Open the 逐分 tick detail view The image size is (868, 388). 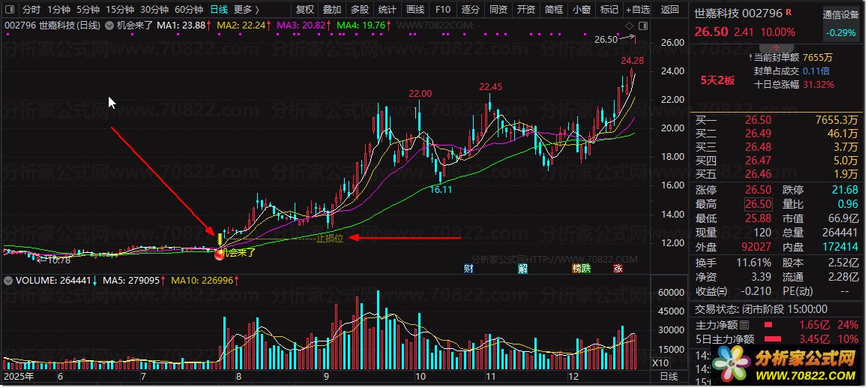[471, 10]
